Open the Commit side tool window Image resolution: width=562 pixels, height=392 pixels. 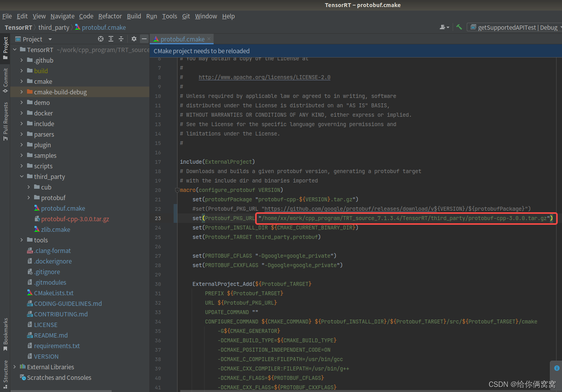point(5,81)
